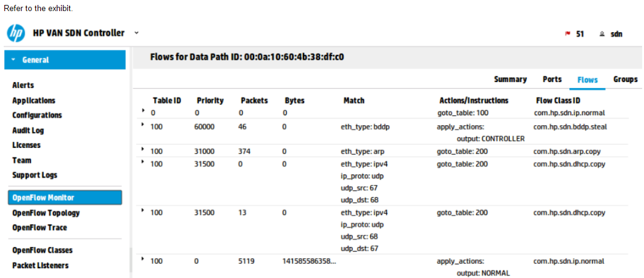The image size is (644, 278).
Task: Click the HP VAN SDN Controller title
Action: point(78,33)
